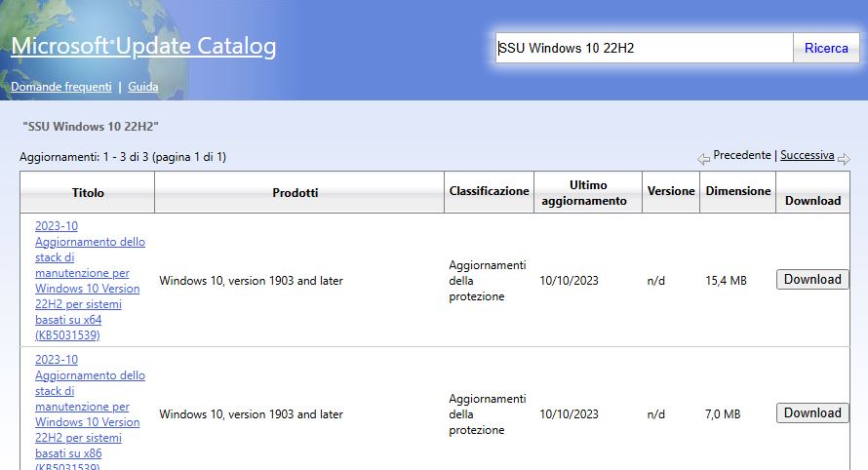Sort by Versione column header

(x=671, y=191)
